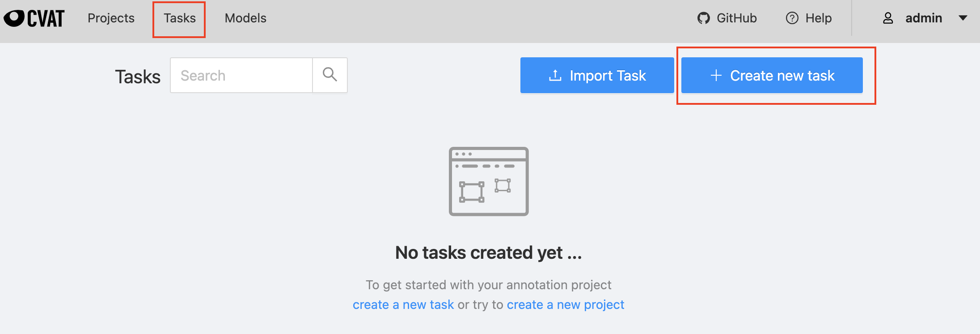Follow the 'create a new task' link
This screenshot has width=980, height=334.
click(403, 304)
